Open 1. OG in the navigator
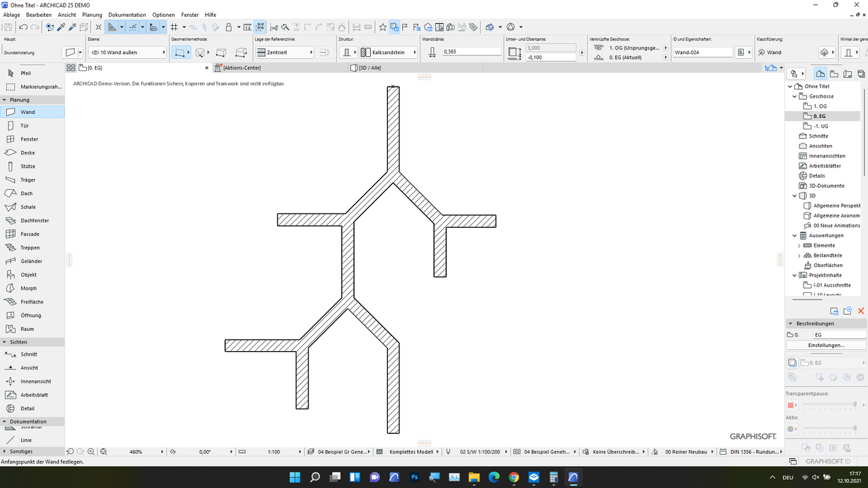The width and height of the screenshot is (868, 488). coord(820,106)
